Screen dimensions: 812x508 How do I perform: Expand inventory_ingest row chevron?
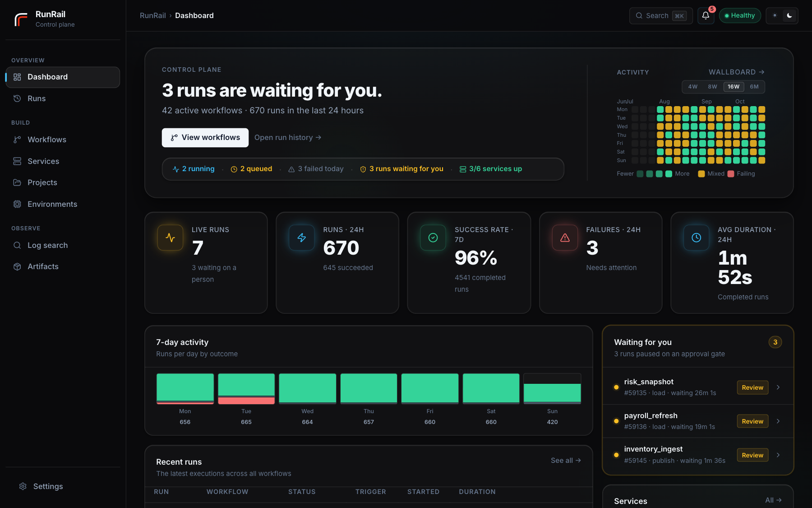(778, 455)
